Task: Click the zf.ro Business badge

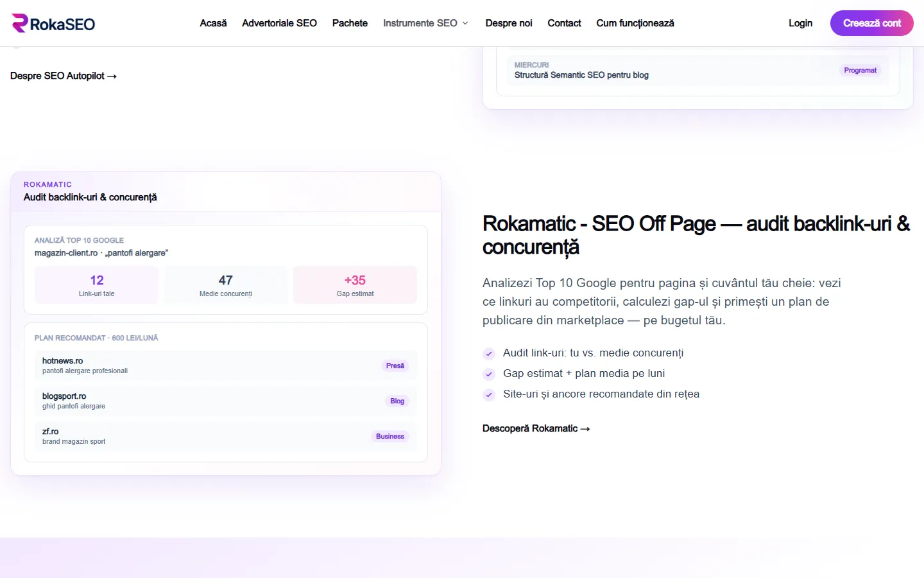Action: 390,436
